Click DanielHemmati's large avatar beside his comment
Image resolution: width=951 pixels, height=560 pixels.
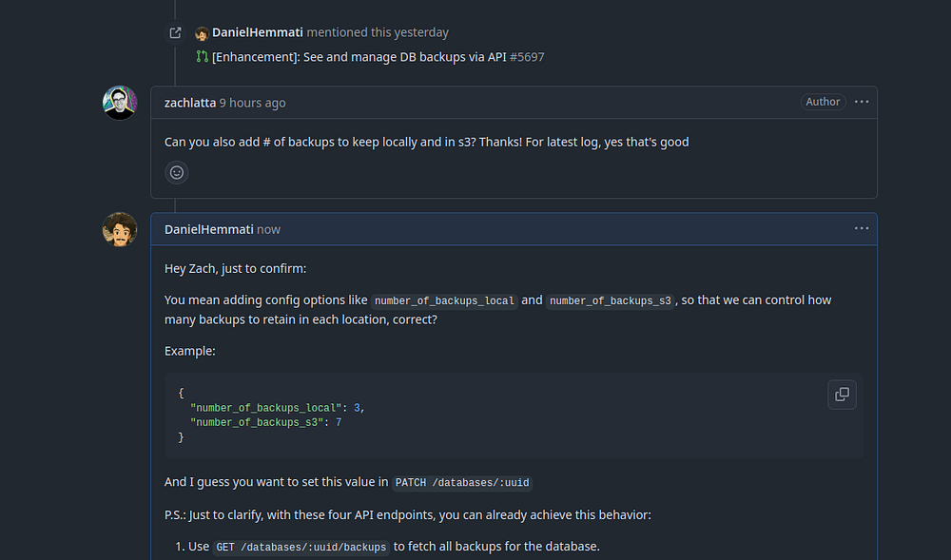[120, 229]
